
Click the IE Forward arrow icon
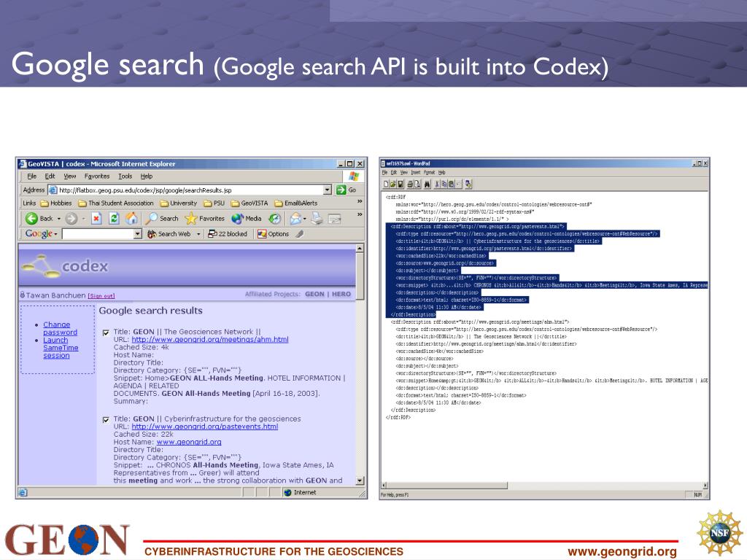(71, 219)
